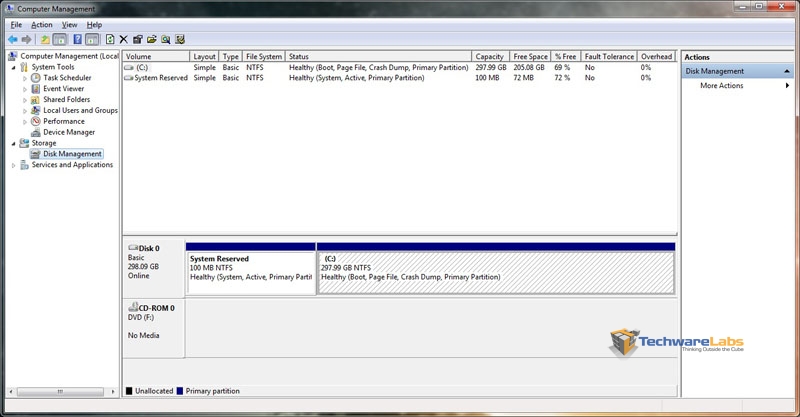Click the Back arrow in toolbar

coord(12,39)
